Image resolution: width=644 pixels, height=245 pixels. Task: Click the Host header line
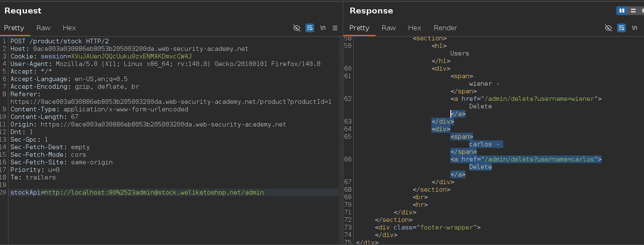pos(129,49)
